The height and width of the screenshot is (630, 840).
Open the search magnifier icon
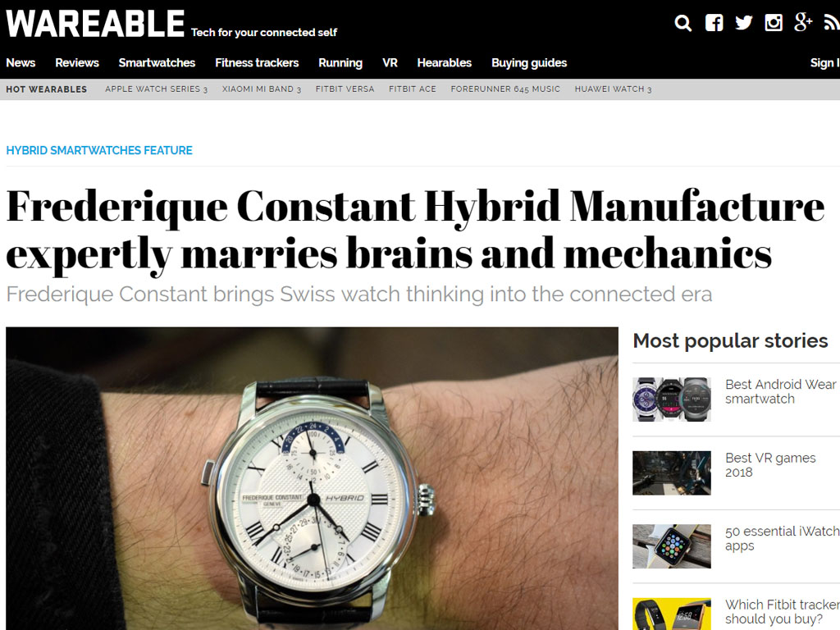click(x=682, y=23)
